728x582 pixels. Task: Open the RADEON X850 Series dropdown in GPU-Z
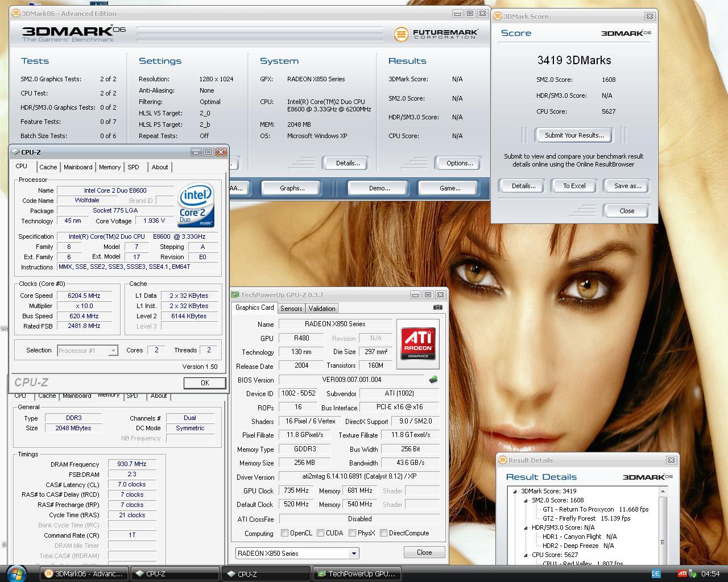click(354, 553)
